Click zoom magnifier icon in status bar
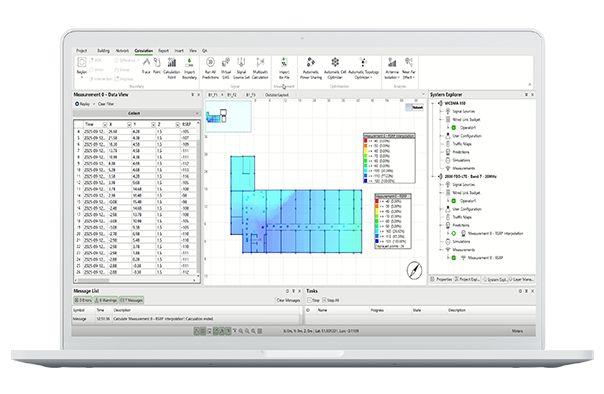604x394 pixels. 241,331
